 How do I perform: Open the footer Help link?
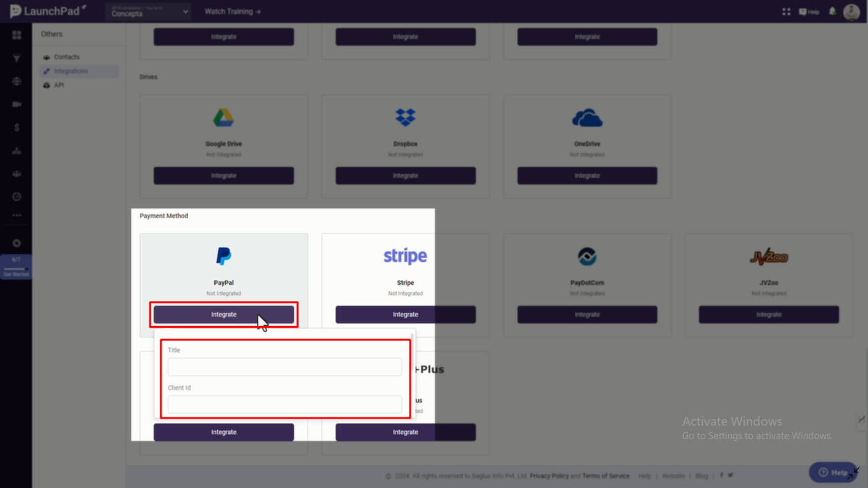tap(645, 476)
